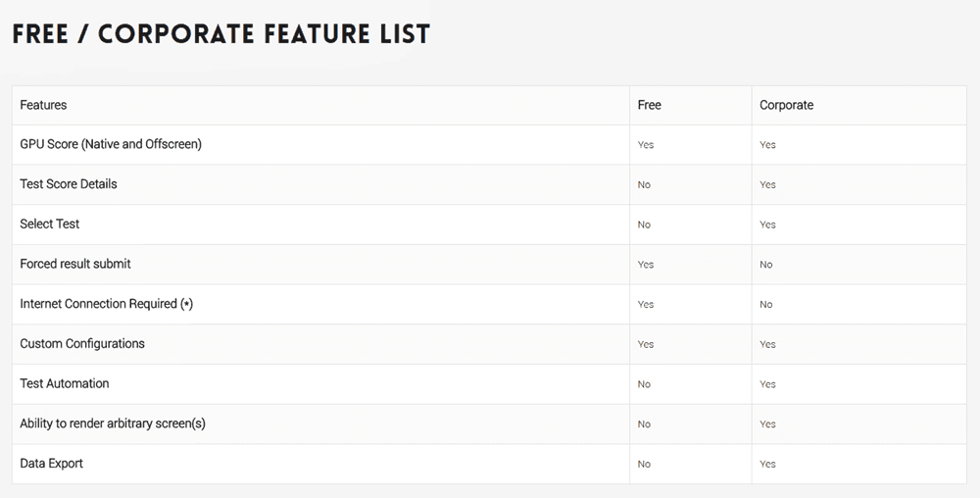The image size is (980, 498).
Task: Click the Corporate column header
Action: [786, 105]
